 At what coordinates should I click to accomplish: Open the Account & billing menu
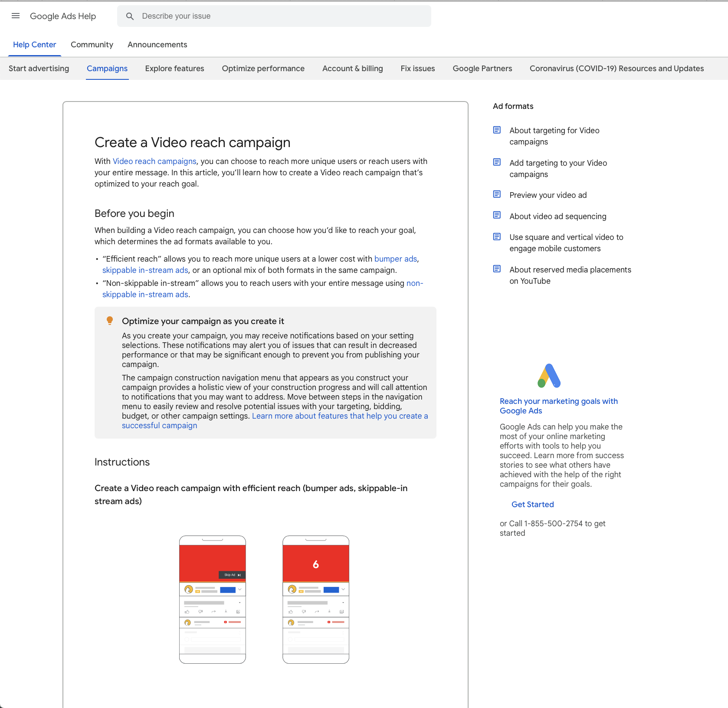point(353,69)
